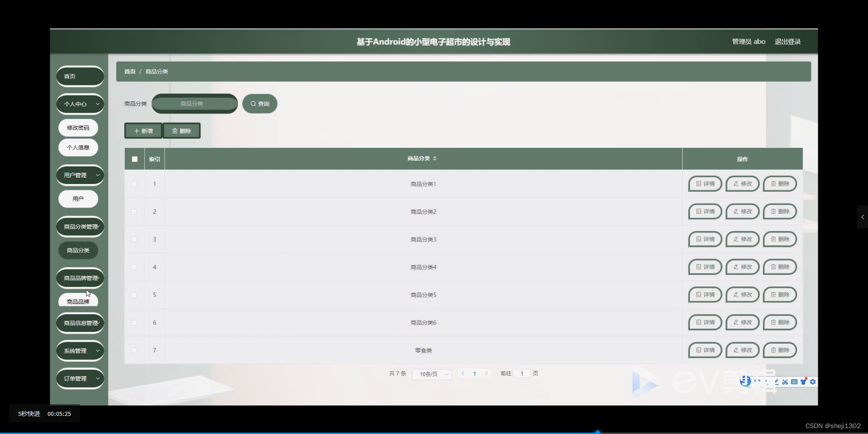Toggle the select-all checkbox in table header
Screen dimensions: 868x434
point(134,159)
